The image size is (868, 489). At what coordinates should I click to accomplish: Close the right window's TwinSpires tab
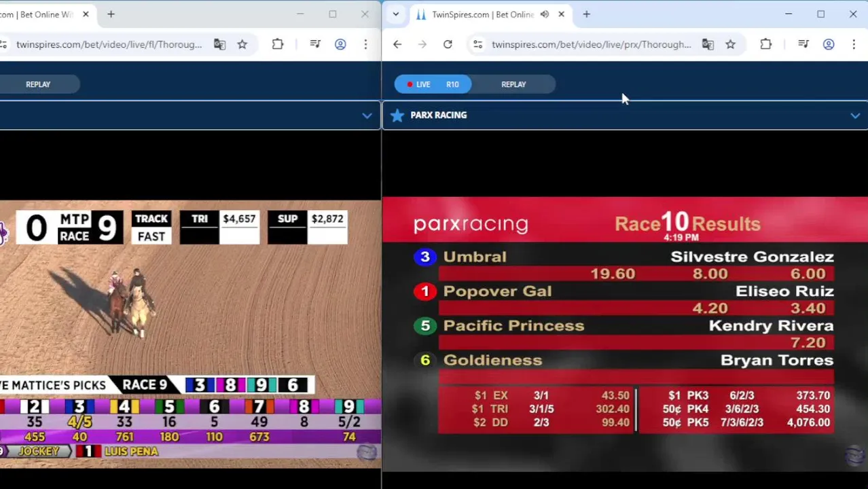[561, 14]
